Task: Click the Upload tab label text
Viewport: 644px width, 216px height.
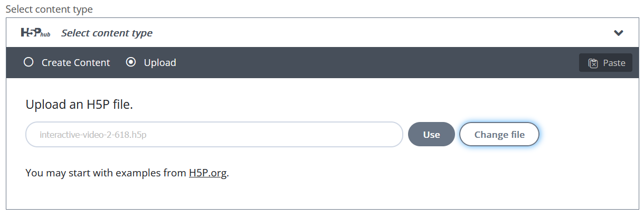Action: 160,62
